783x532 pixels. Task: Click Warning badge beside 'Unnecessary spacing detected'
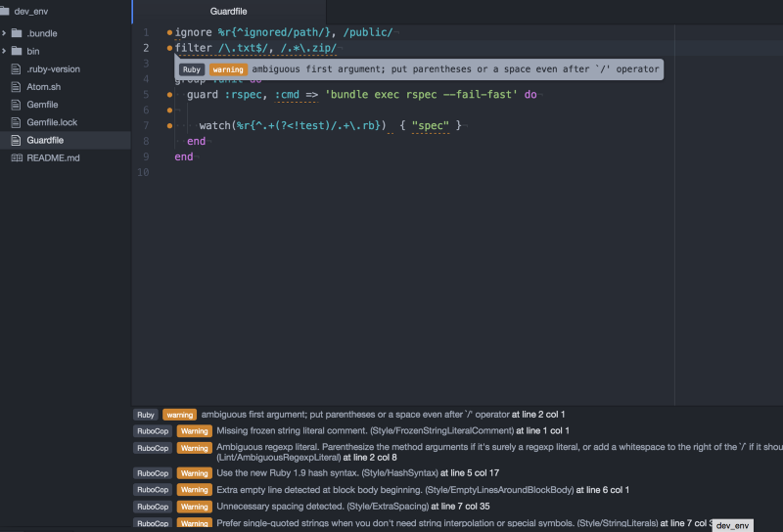[194, 507]
